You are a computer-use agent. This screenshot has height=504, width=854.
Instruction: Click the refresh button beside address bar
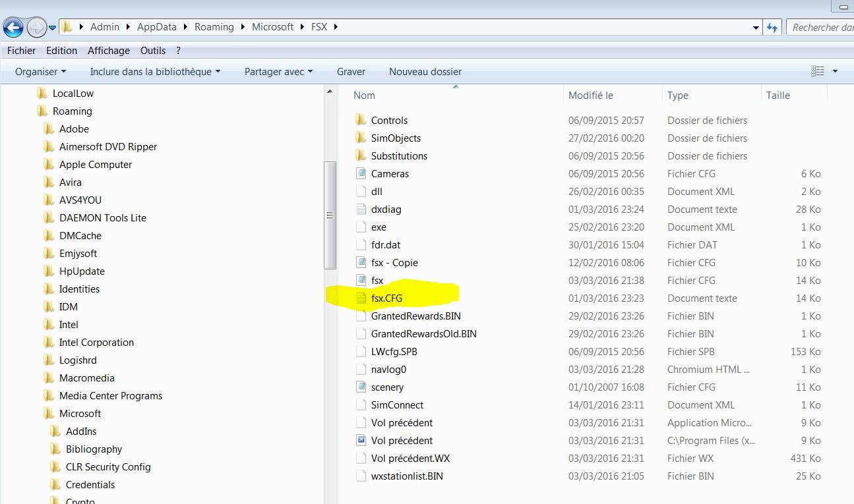click(773, 27)
